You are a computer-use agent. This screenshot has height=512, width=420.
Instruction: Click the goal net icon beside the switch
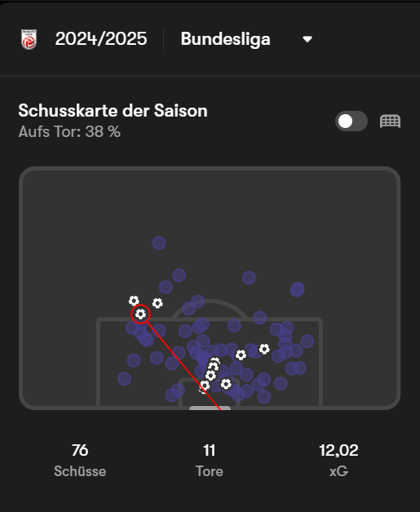coord(390,121)
